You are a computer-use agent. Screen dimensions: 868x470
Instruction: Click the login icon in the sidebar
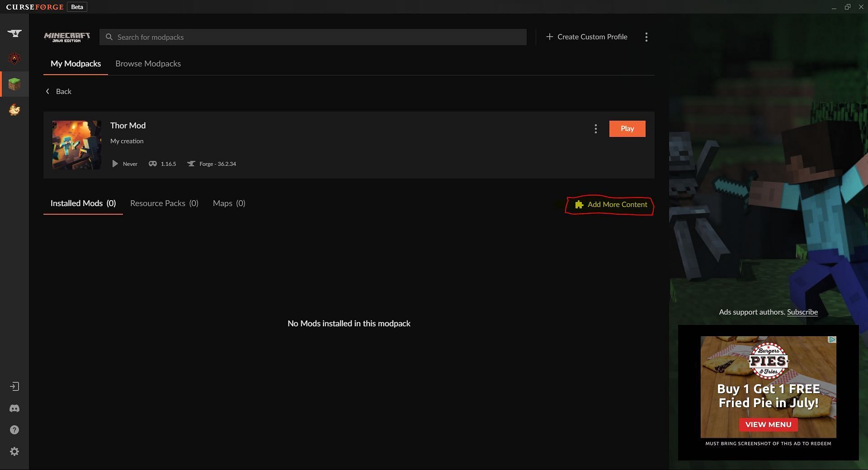click(14, 386)
